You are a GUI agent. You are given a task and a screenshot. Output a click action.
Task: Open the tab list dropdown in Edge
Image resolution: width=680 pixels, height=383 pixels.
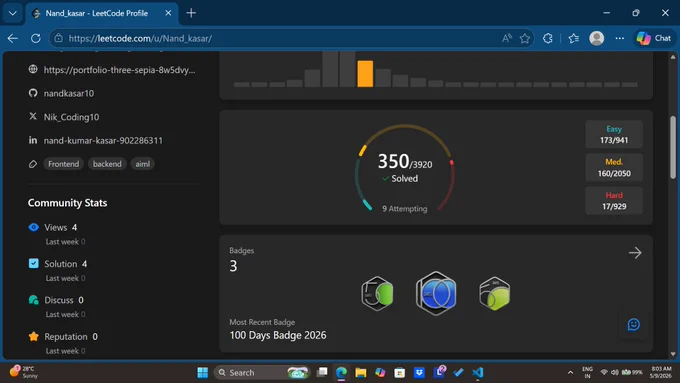click(13, 13)
